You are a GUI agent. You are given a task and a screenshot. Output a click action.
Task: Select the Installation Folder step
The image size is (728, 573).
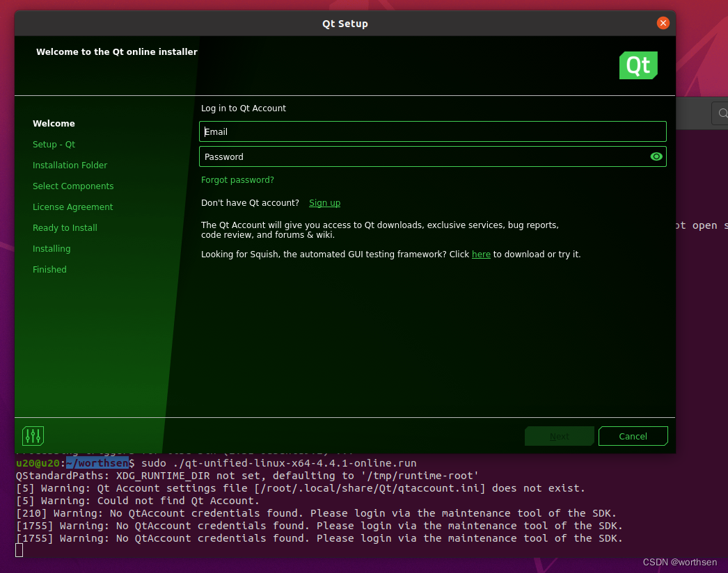[x=70, y=166]
